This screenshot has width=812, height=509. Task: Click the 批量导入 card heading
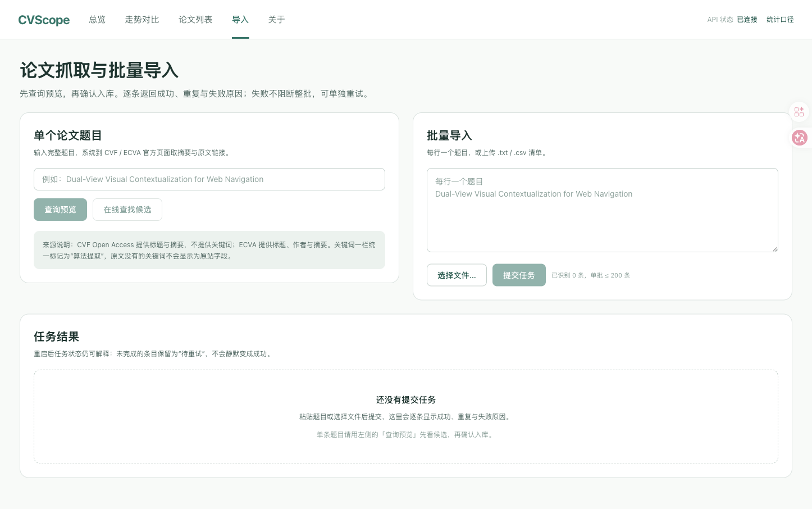point(449,135)
